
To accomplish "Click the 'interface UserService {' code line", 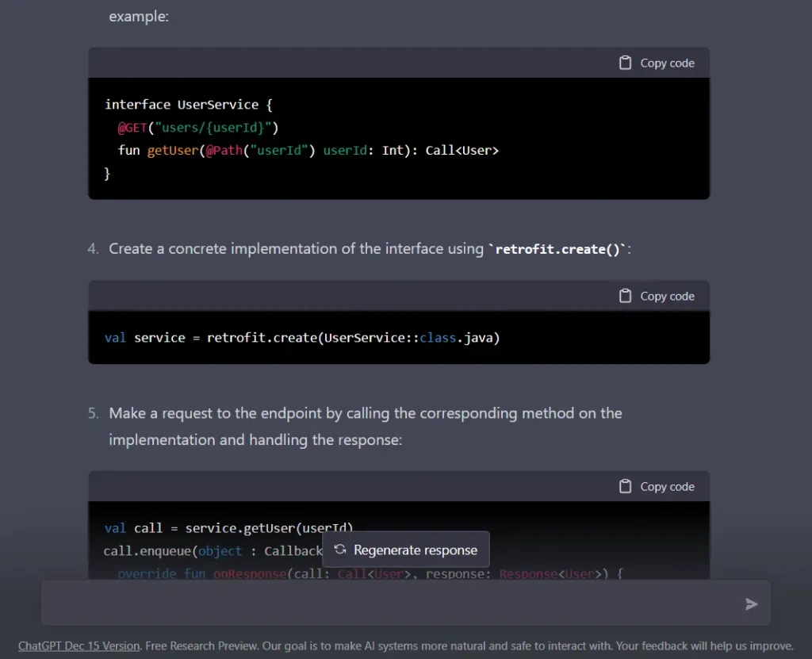I will pyautogui.click(x=189, y=105).
